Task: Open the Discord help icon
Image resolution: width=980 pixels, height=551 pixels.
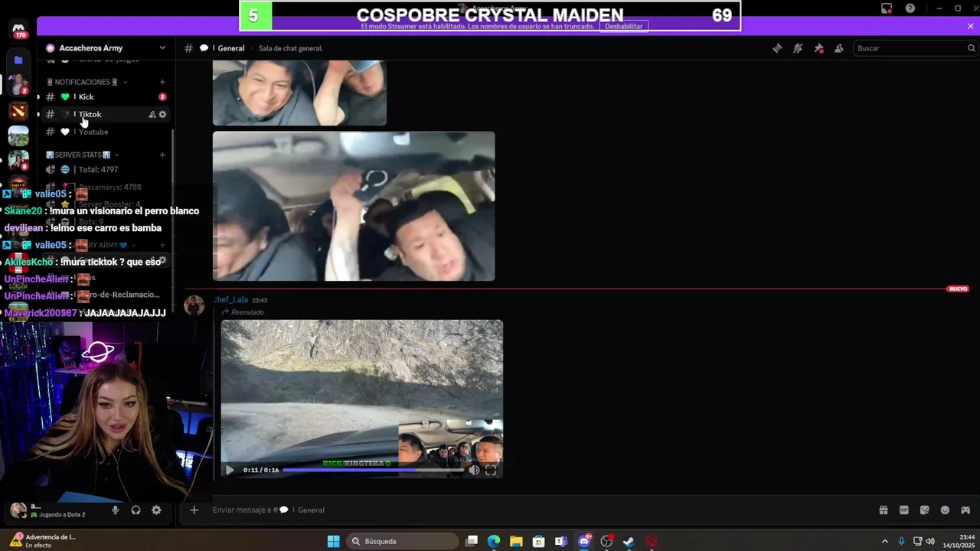Action: click(x=910, y=8)
